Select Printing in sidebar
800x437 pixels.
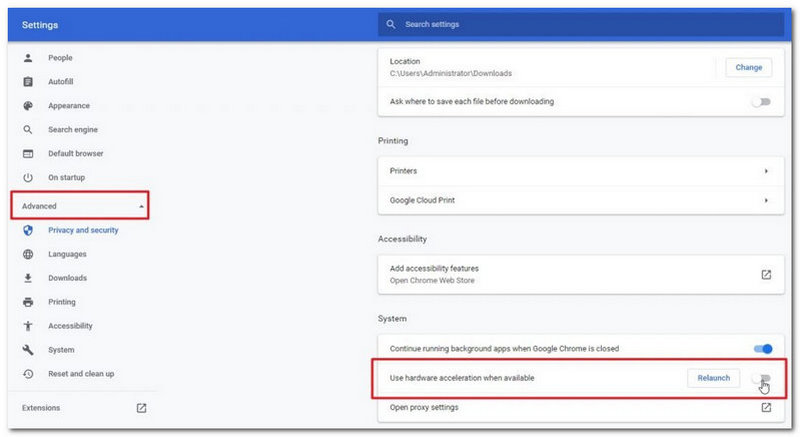62,302
